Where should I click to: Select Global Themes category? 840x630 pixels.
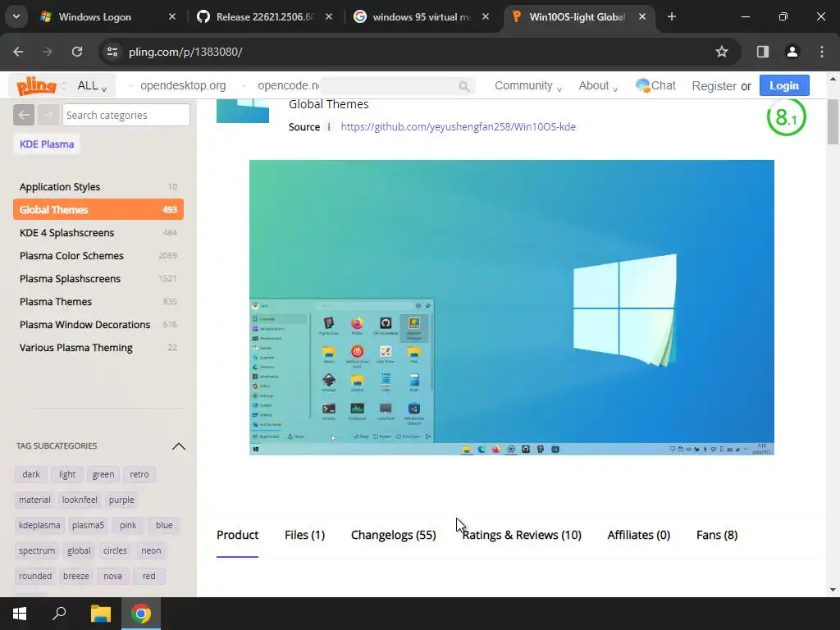(x=98, y=209)
